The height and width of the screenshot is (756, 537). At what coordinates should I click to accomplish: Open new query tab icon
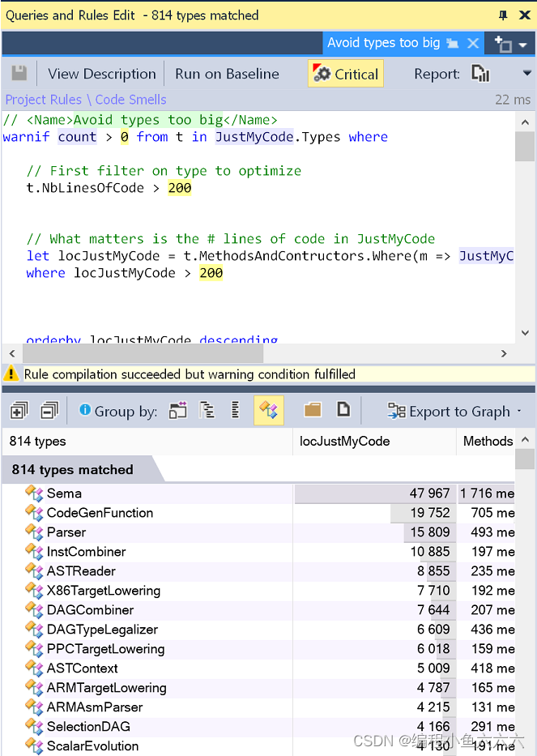pyautogui.click(x=503, y=44)
